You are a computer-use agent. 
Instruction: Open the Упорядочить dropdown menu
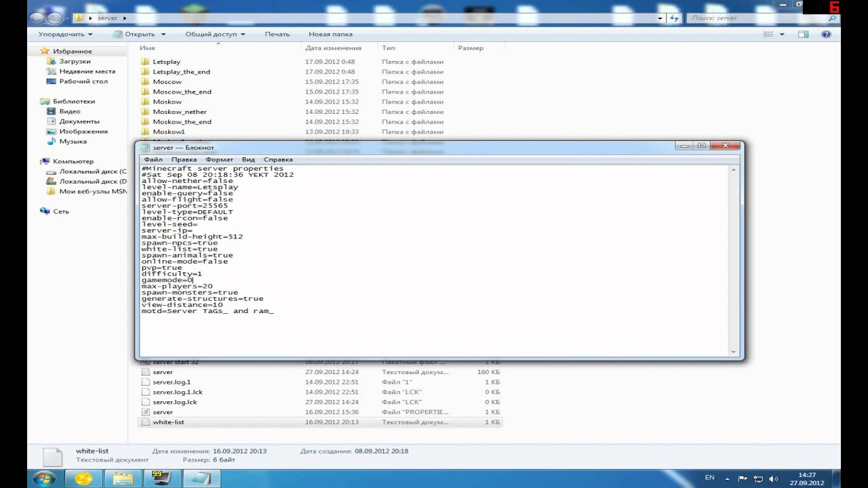(x=65, y=34)
